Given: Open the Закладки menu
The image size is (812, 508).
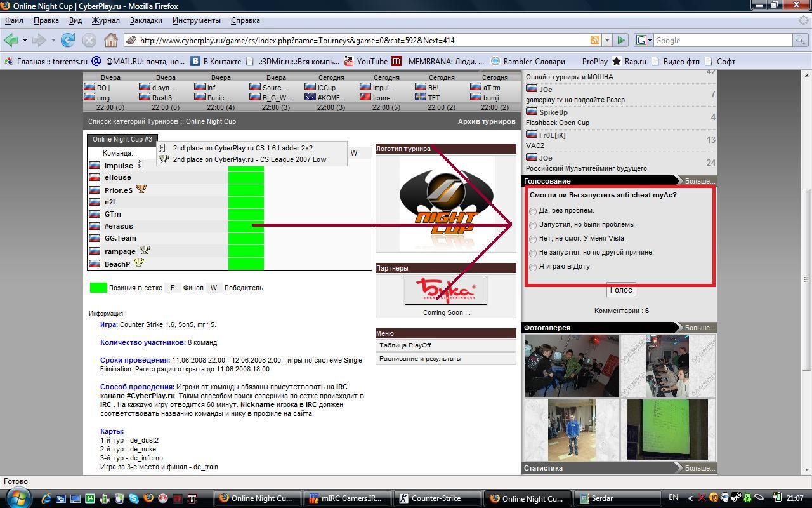Looking at the screenshot, I should tap(146, 20).
